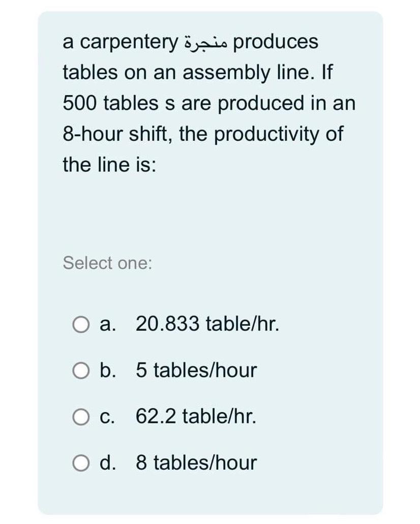Click the option letter 'd.'

point(108,463)
